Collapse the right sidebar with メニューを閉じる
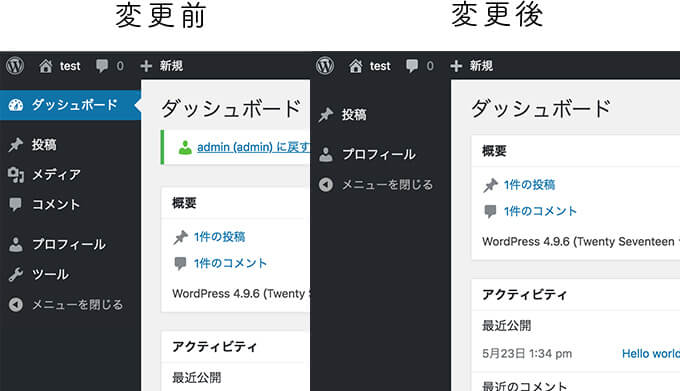Viewport: 680px width, 391px height. pyautogui.click(x=376, y=185)
